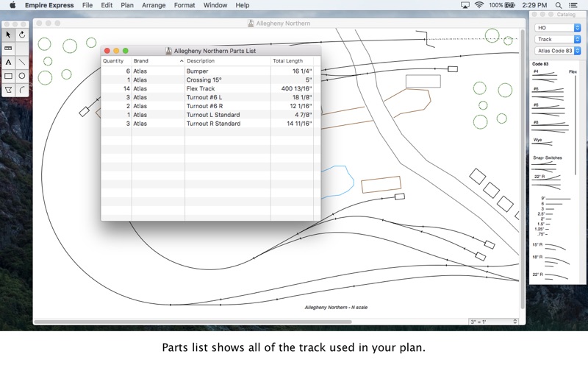Open Spotlight search in menu bar
588x368 pixels.
pos(559,5)
